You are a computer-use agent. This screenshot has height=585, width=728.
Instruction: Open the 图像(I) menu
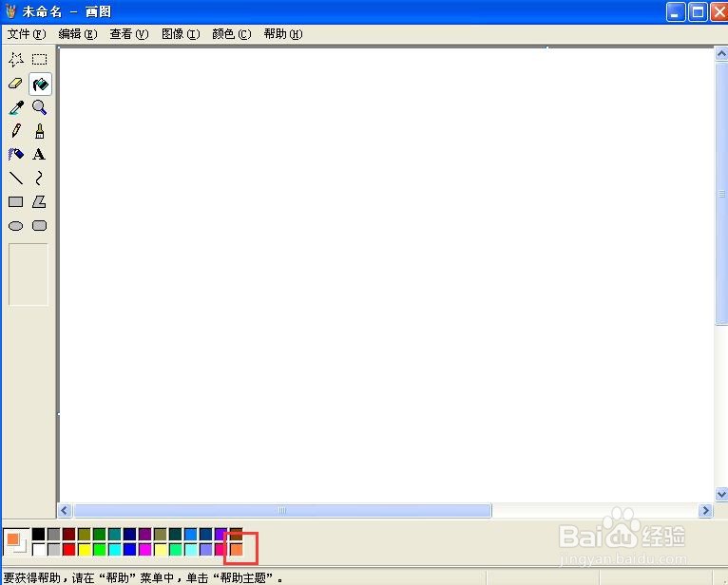point(181,34)
